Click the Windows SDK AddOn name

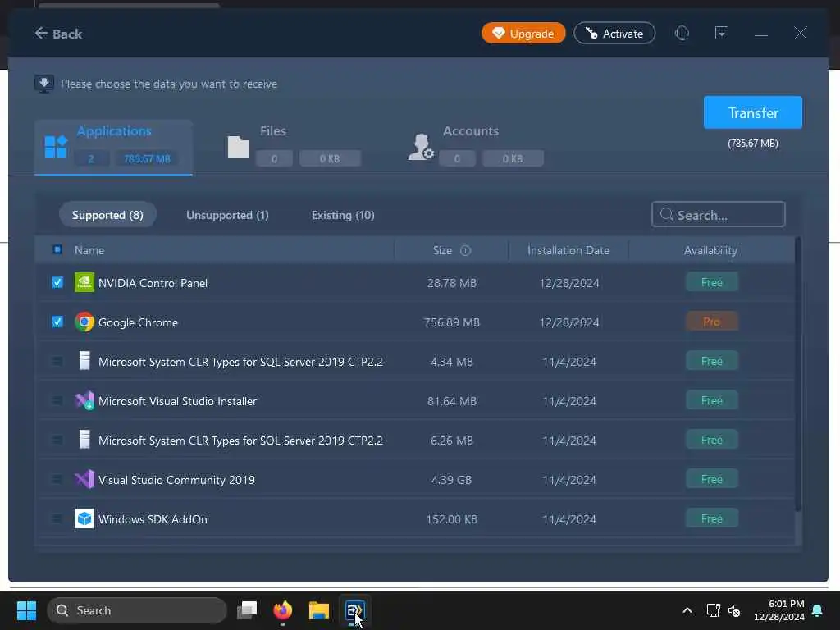click(x=153, y=519)
